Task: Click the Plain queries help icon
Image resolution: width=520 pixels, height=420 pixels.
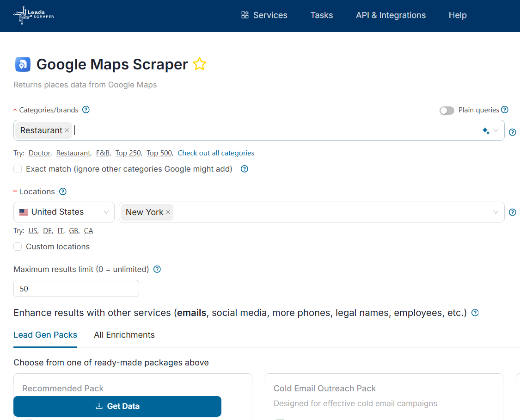Action: [505, 110]
